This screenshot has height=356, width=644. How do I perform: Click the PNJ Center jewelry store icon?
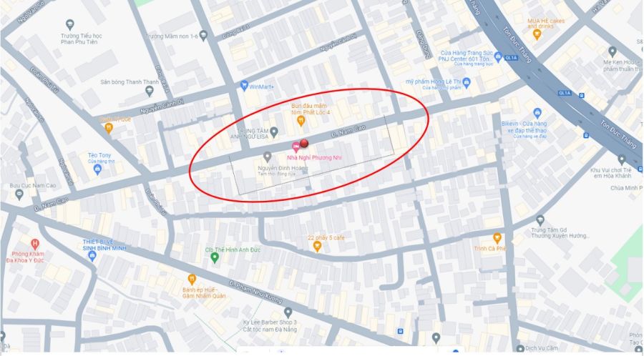[498, 56]
